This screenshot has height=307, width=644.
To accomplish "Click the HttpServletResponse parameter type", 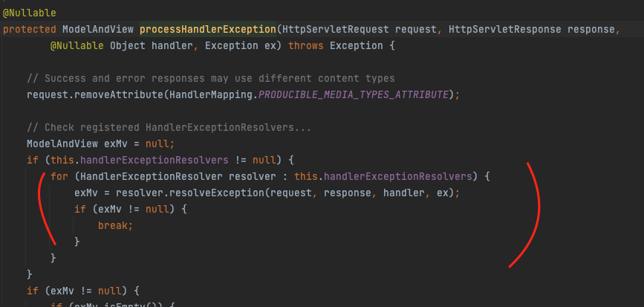I will coord(505,30).
